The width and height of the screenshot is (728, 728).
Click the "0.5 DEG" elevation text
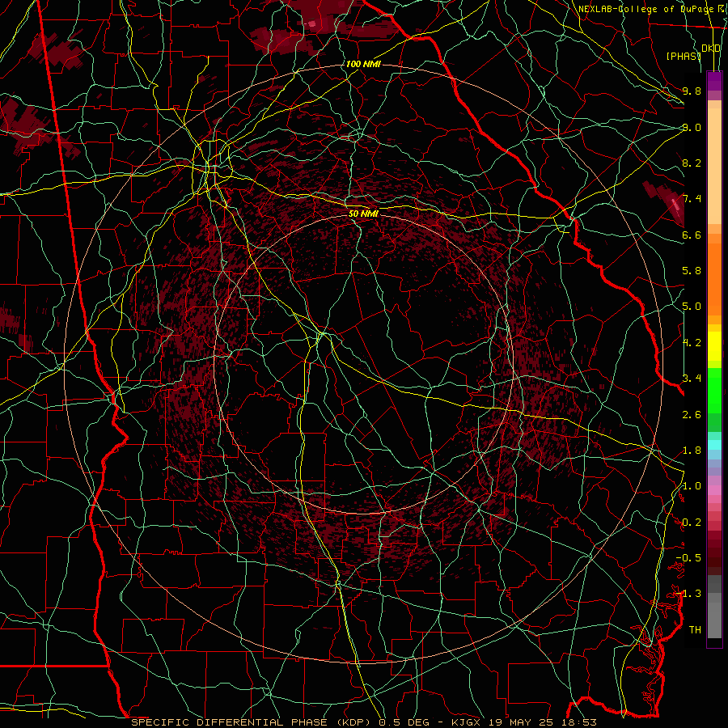[402, 722]
